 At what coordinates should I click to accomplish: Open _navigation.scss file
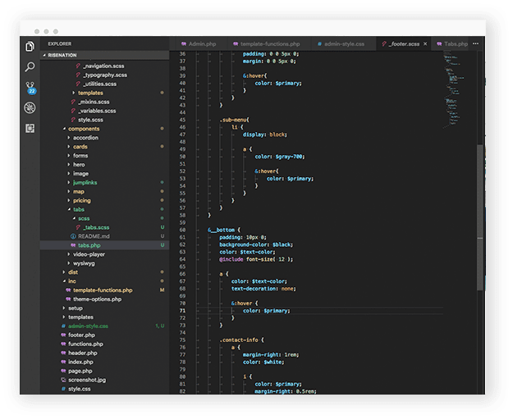[103, 66]
